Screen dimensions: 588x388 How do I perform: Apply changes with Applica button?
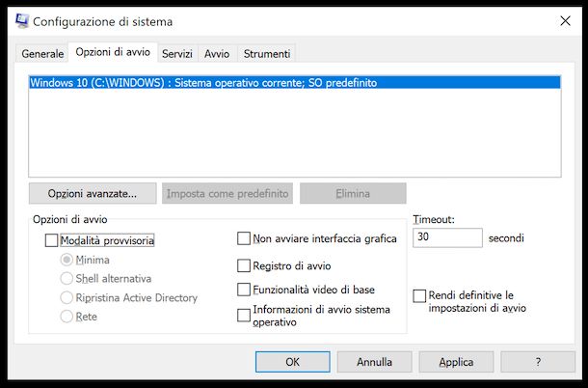pyautogui.click(x=456, y=362)
